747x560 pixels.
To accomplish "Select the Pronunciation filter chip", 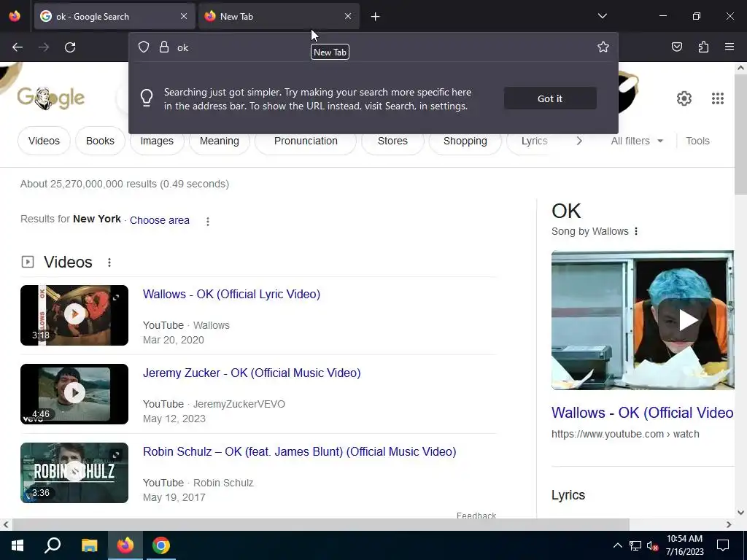I will [306, 141].
